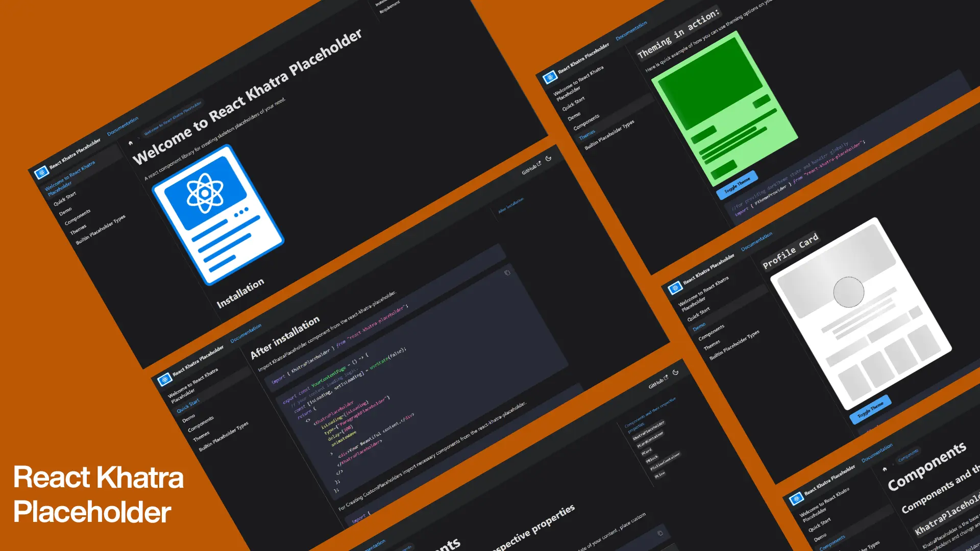This screenshot has height=551, width=980.
Task: Click the circular avatar placeholder on the profile card
Action: [849, 292]
